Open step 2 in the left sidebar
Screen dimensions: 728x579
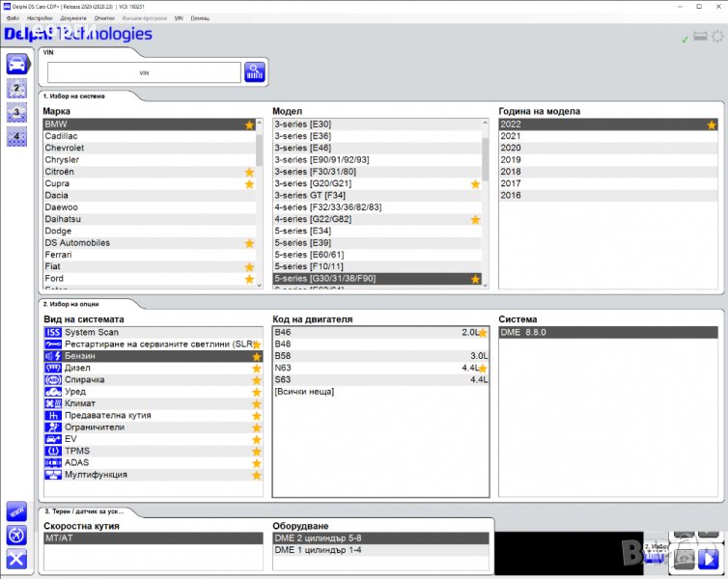[x=16, y=89]
